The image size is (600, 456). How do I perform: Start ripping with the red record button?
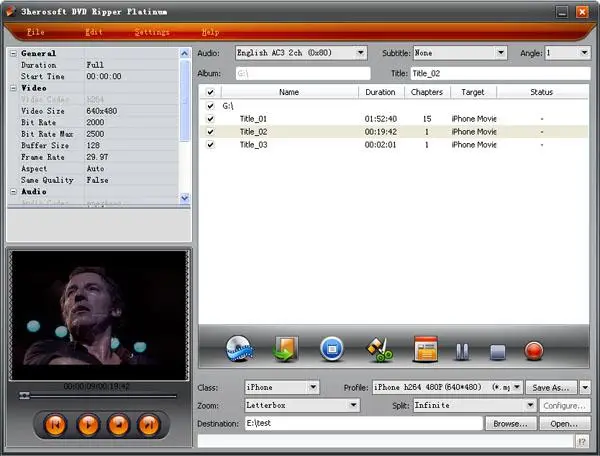point(534,351)
